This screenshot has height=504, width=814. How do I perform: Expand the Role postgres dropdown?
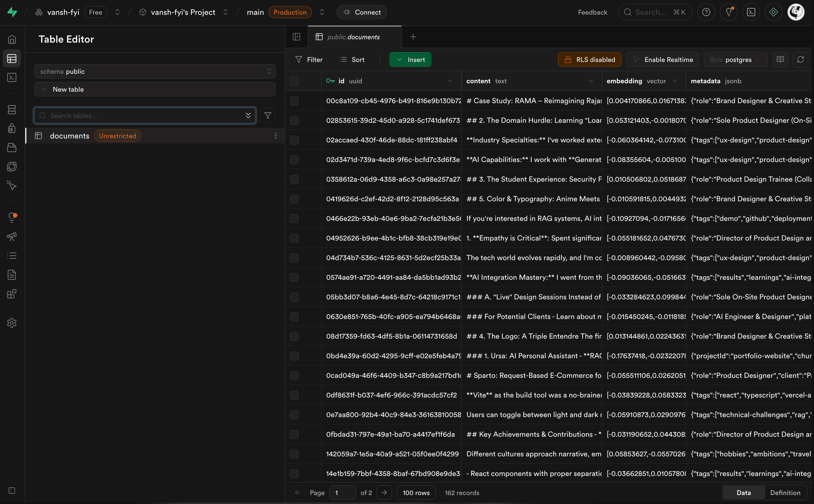tap(735, 60)
